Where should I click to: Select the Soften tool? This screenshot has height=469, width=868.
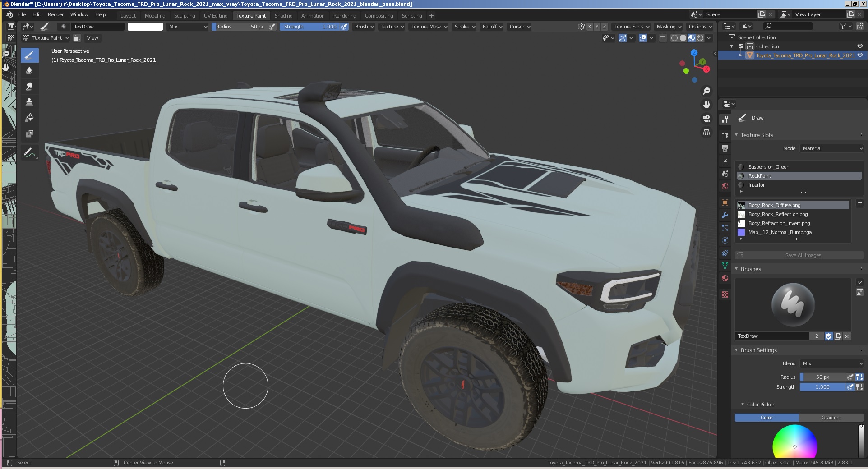pyautogui.click(x=29, y=71)
